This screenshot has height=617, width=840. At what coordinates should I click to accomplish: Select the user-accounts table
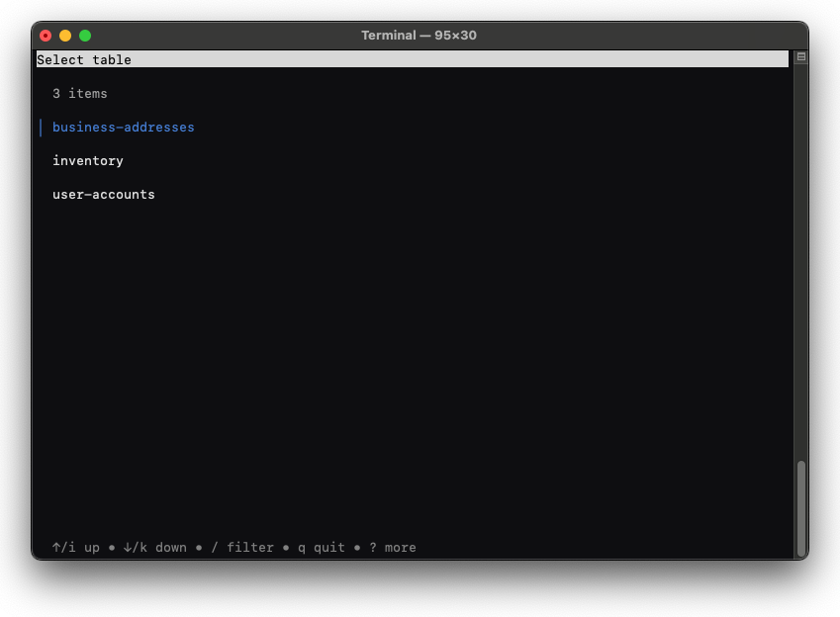point(104,195)
